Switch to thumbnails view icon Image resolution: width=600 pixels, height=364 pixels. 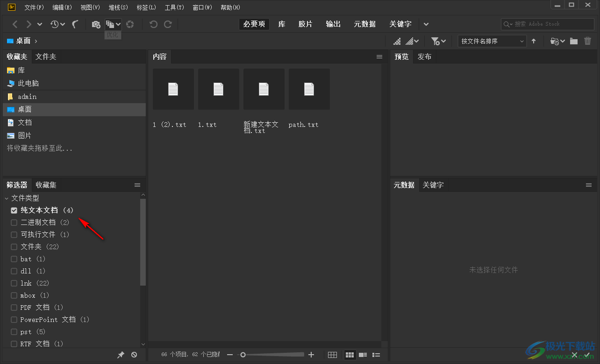[x=350, y=355]
